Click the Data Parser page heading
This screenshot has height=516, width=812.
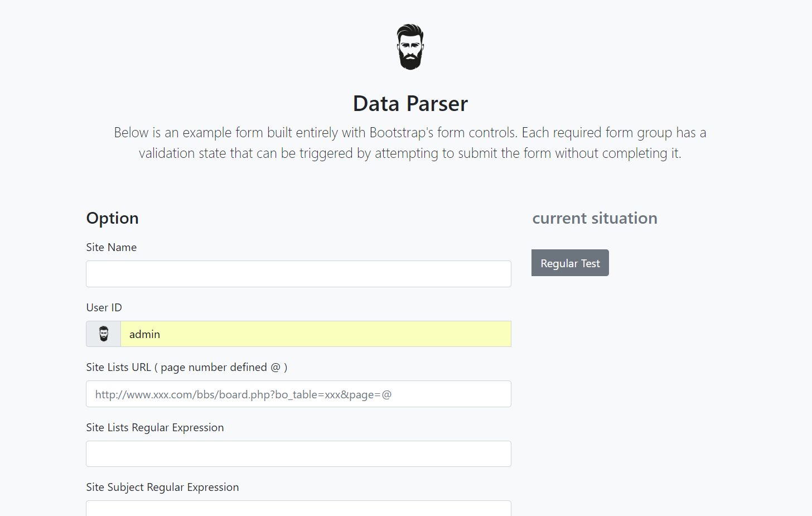410,104
